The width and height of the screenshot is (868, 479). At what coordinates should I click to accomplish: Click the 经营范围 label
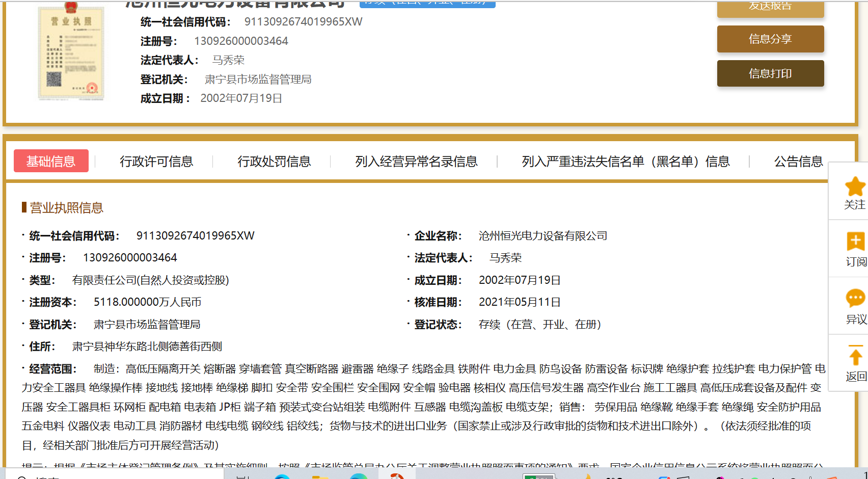(x=52, y=369)
